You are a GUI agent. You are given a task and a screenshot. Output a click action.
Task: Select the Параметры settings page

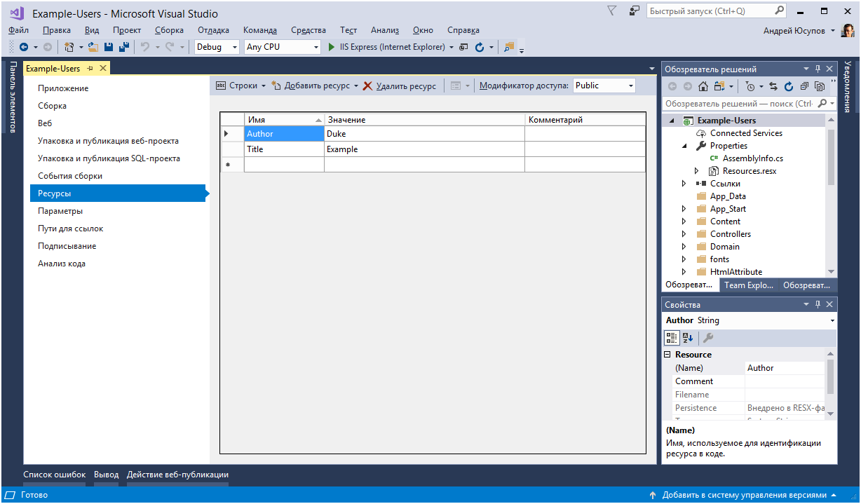click(60, 211)
